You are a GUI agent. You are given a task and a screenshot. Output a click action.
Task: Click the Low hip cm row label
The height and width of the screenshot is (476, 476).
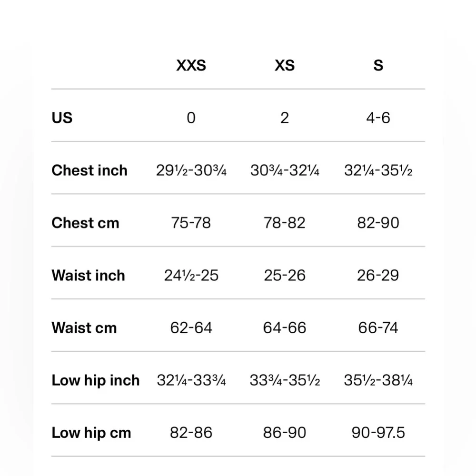[91, 433]
